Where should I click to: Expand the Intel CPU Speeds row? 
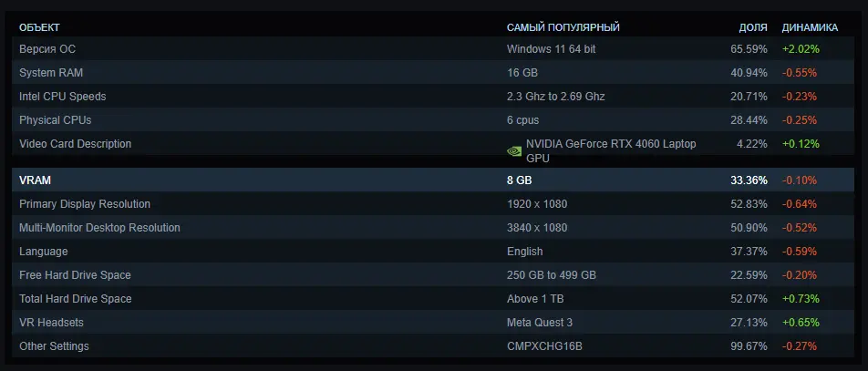tap(62, 97)
